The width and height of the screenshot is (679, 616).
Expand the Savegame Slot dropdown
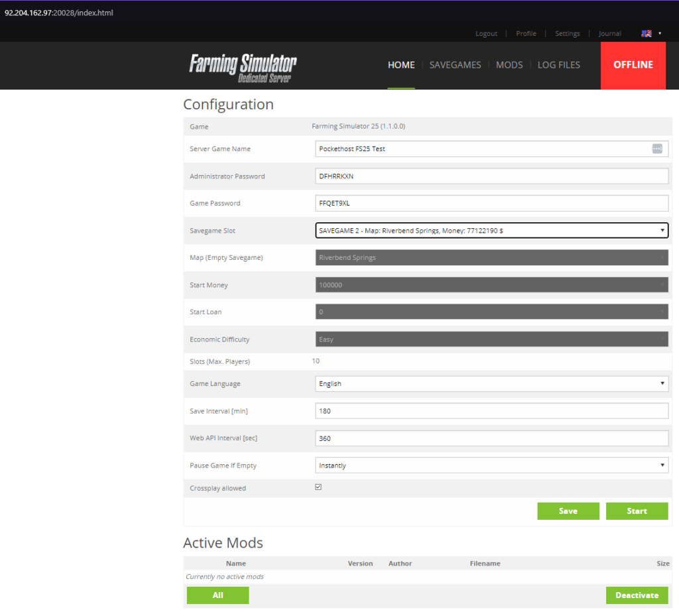(x=491, y=230)
